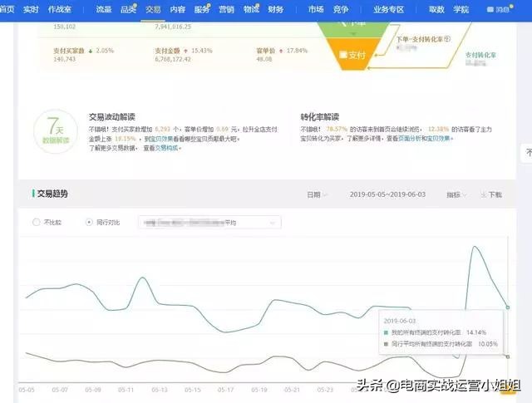Click the 05-11 x-axis label
This screenshot has height=403, width=532.
126,390
